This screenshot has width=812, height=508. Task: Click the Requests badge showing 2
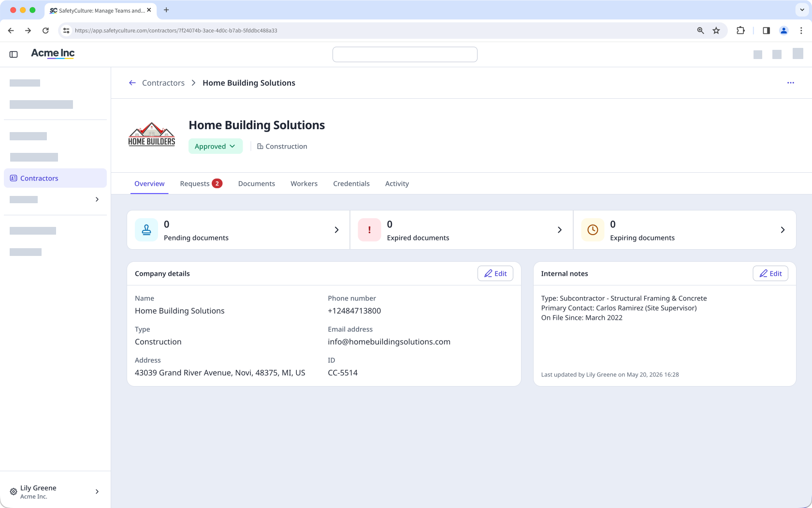[217, 183]
